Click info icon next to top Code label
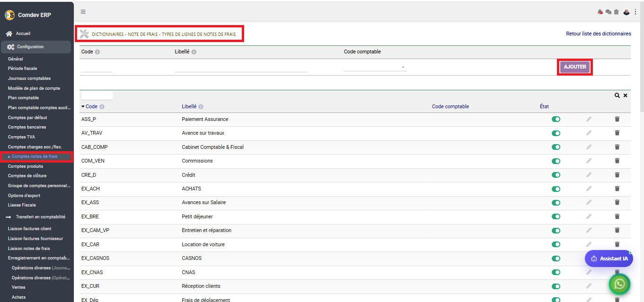Viewport: 644px width, 302px height. (97, 52)
